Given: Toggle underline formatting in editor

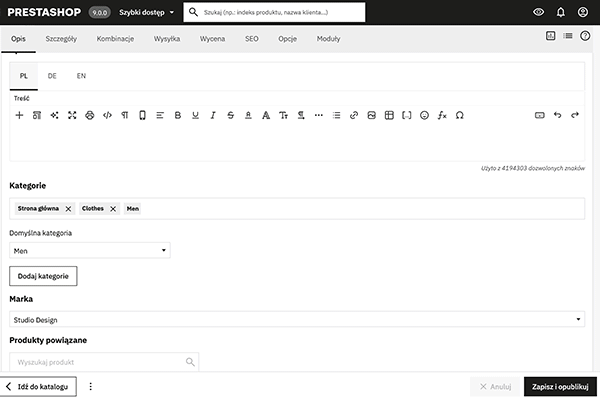Looking at the screenshot, I should pos(195,116).
